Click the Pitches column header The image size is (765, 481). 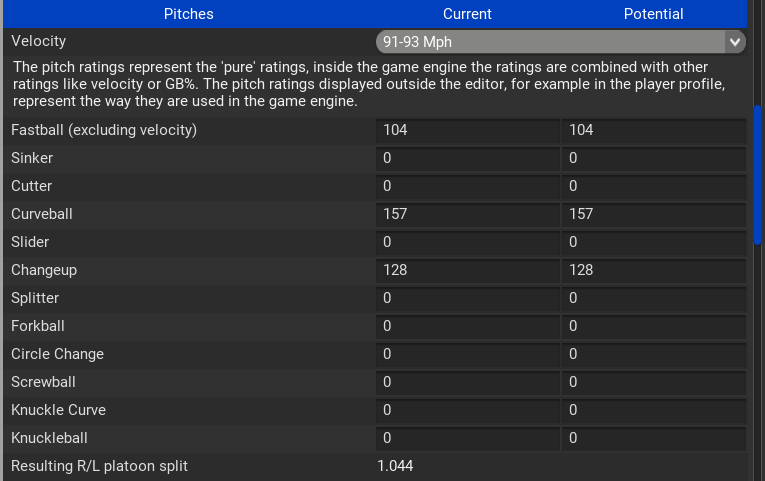188,14
